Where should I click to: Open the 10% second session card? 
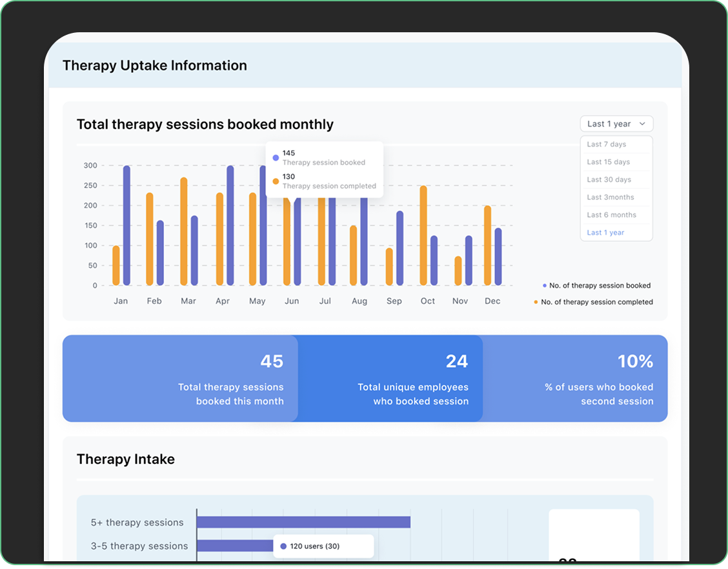pyautogui.click(x=575, y=378)
